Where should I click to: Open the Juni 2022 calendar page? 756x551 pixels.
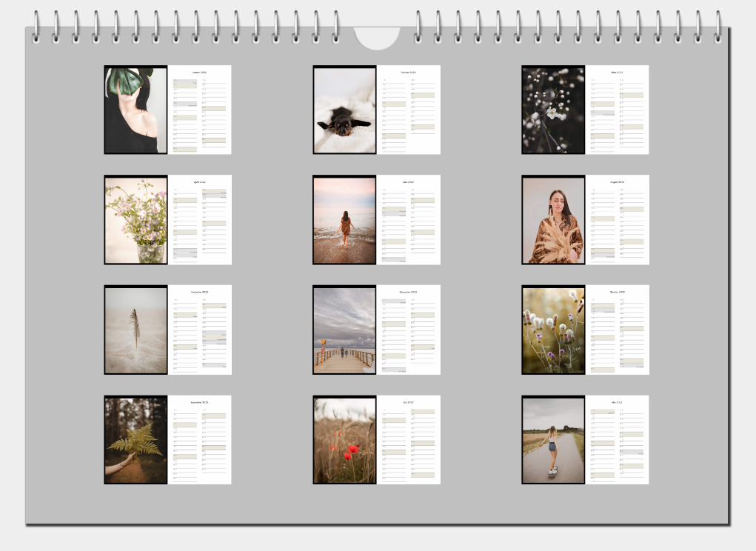(x=409, y=220)
